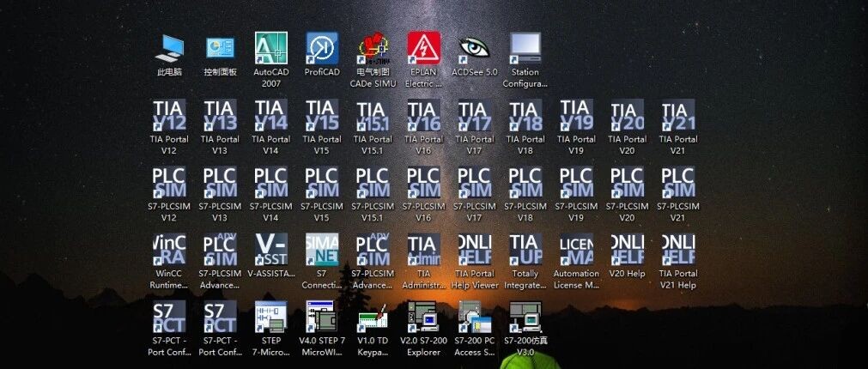Open S7-PLCSIM V13 simulator icon
868x369 pixels.
[x=220, y=183]
